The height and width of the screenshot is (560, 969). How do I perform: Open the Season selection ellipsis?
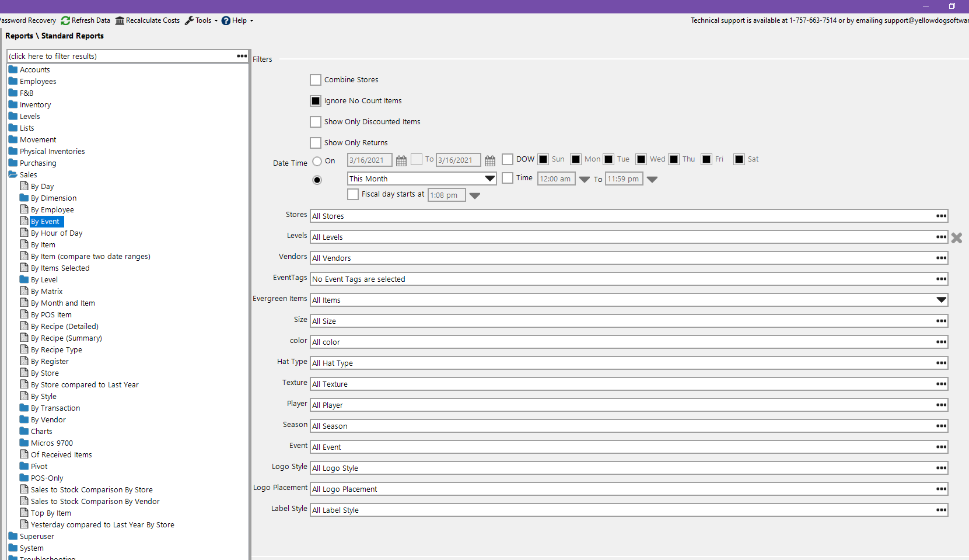[x=942, y=426]
